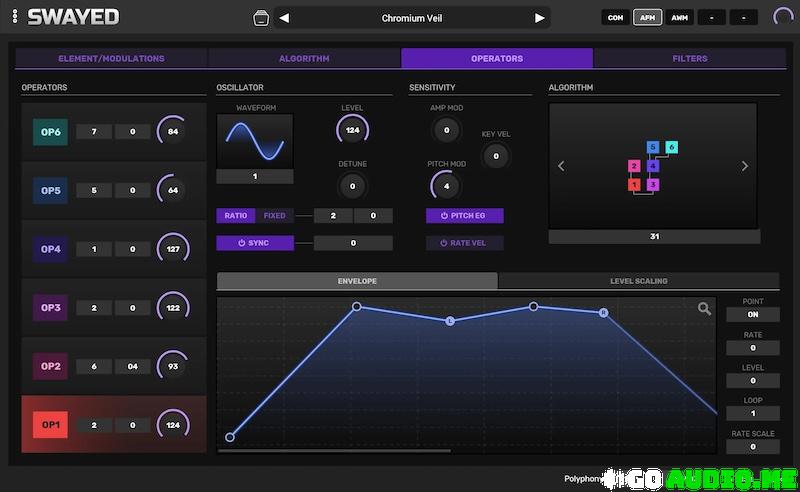Toggle the SYNC button
Viewport: 800px width, 492px height.
(x=255, y=243)
